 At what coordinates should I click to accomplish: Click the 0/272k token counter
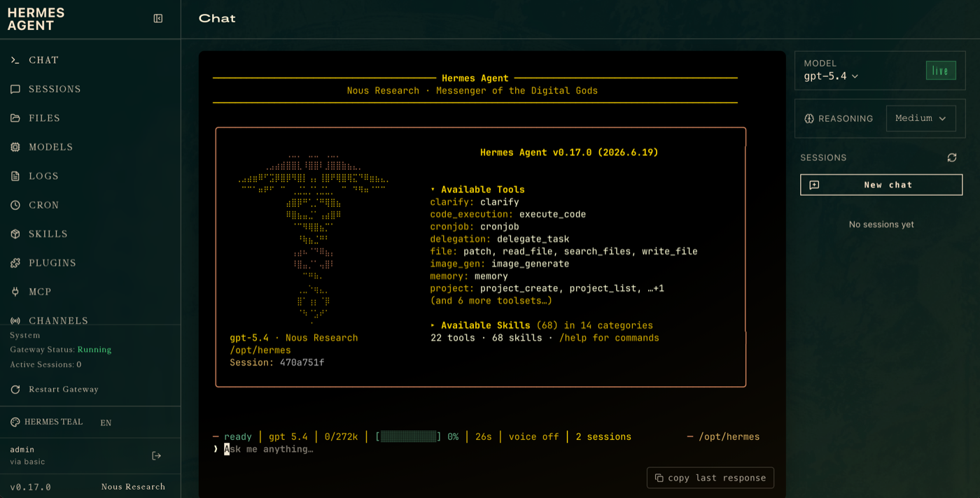341,436
